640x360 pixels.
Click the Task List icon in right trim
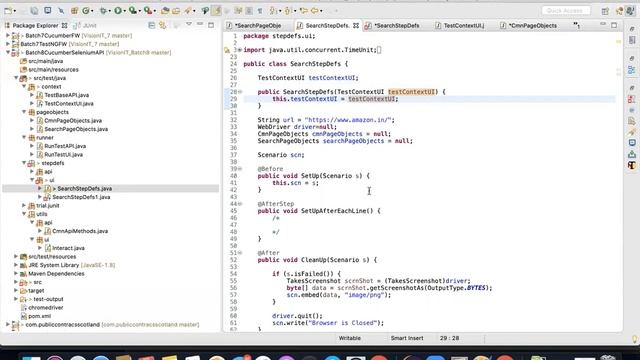[632, 40]
